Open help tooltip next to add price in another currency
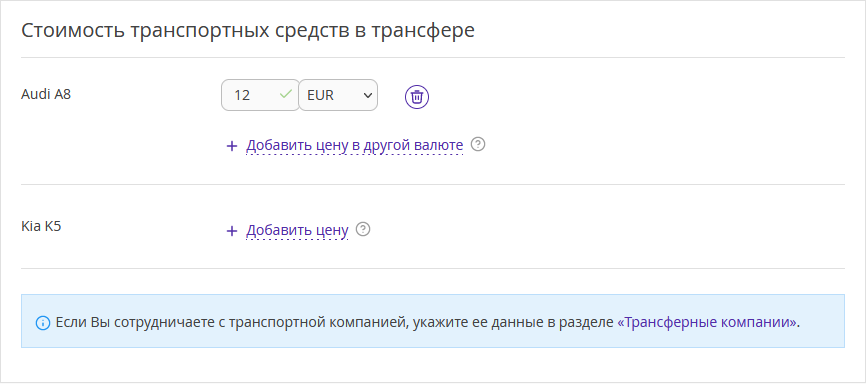Screen dimensions: 866x384 [478, 145]
